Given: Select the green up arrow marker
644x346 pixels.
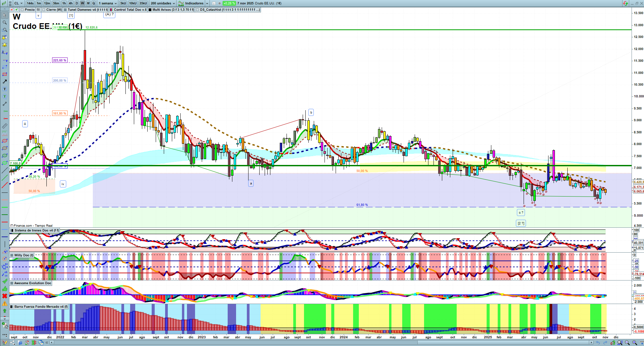Looking at the screenshot, I should (5, 311).
